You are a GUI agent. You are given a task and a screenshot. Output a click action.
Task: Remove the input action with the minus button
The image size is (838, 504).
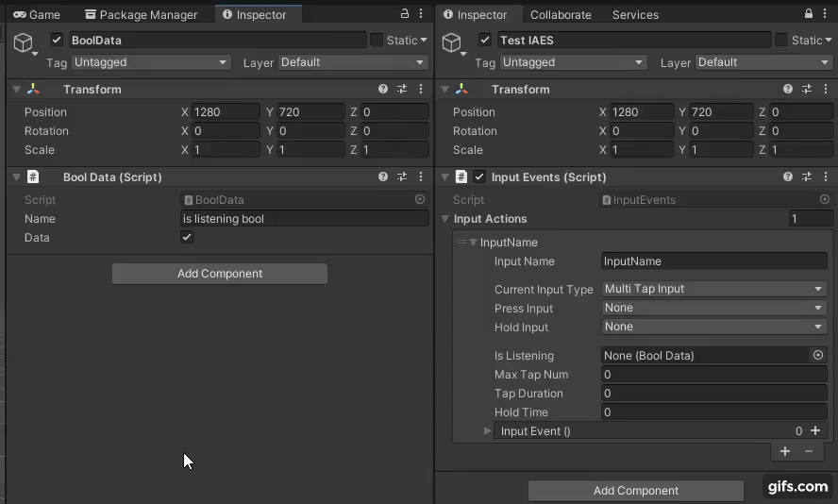point(808,451)
